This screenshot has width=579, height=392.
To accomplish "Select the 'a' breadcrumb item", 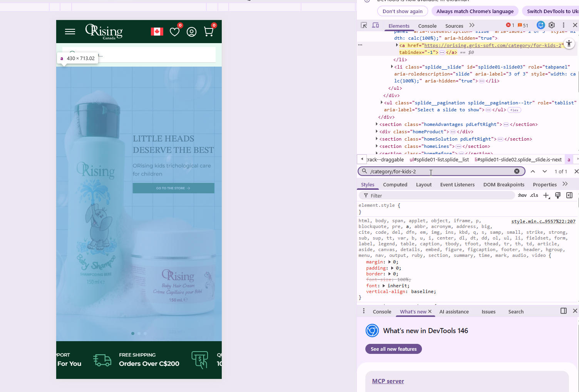I will 569,159.
